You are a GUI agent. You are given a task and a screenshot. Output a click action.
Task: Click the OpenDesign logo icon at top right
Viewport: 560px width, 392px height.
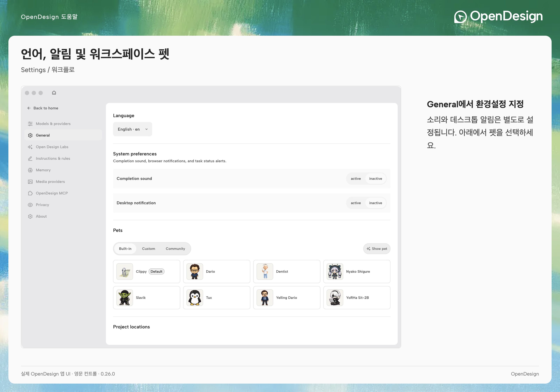tap(460, 17)
